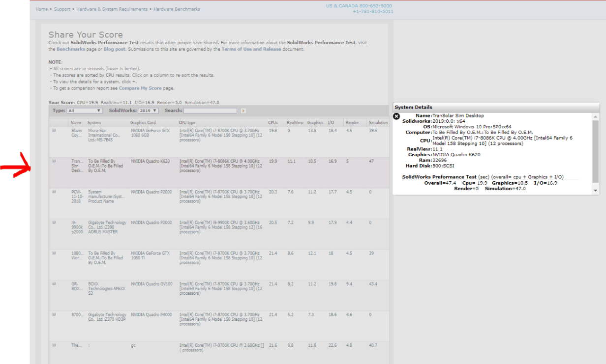Expand details for the Blazin Coy row
Image resolution: width=606 pixels, height=364 pixels.
pyautogui.click(x=54, y=130)
